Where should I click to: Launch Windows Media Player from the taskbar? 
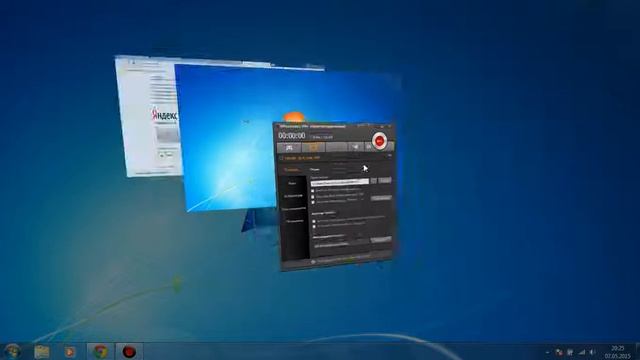70,351
